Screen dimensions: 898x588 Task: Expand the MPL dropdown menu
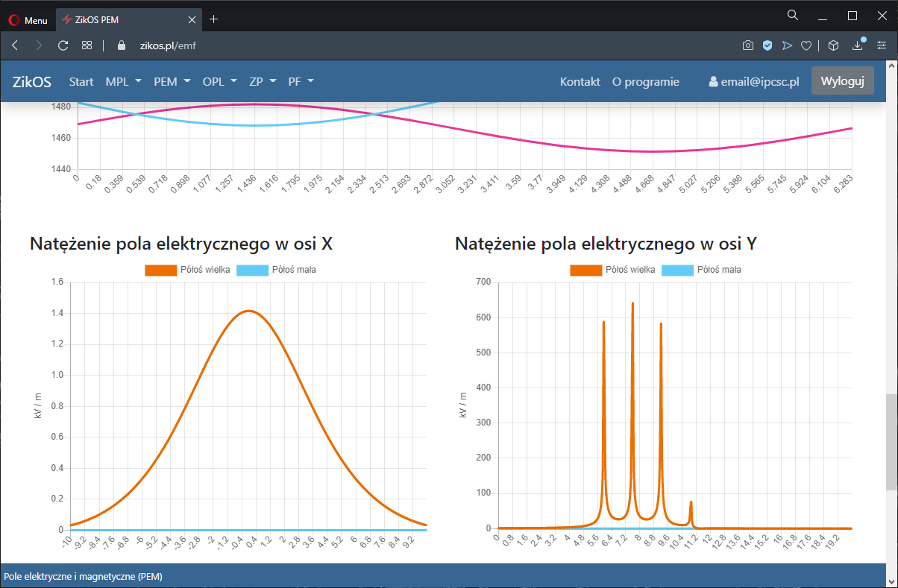pyautogui.click(x=123, y=82)
